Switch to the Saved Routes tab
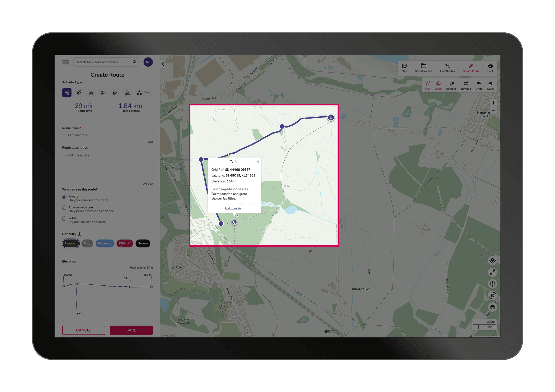 (423, 68)
